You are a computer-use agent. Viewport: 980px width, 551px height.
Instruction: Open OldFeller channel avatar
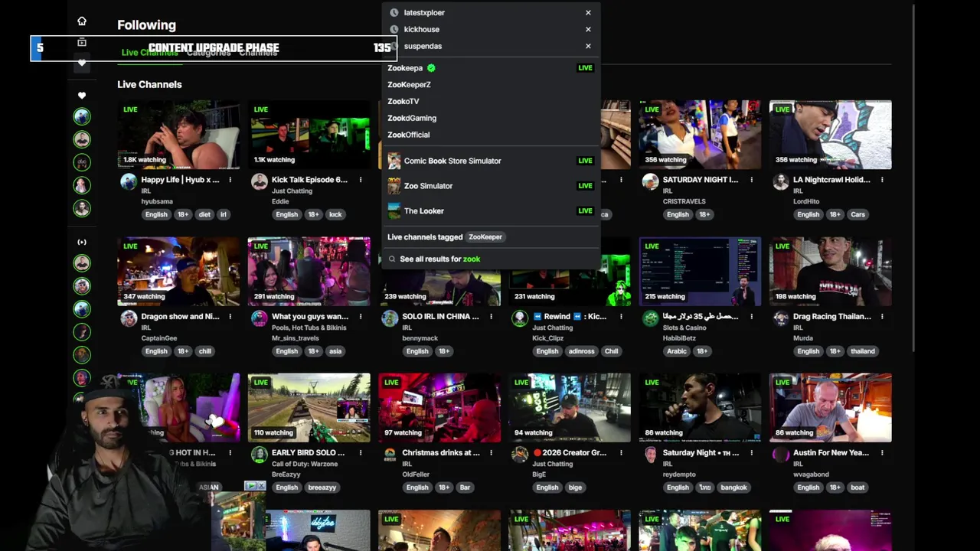pos(390,454)
